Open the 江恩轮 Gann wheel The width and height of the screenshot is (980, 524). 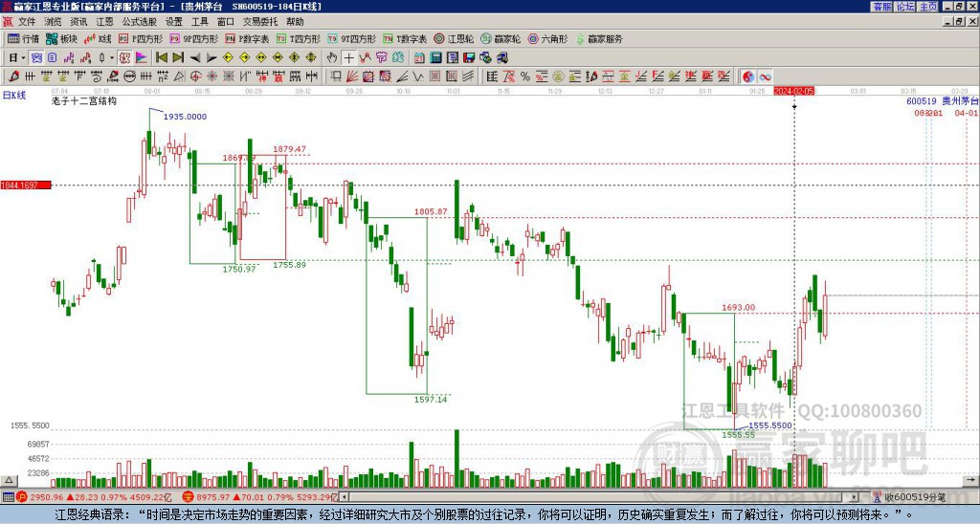click(x=454, y=38)
